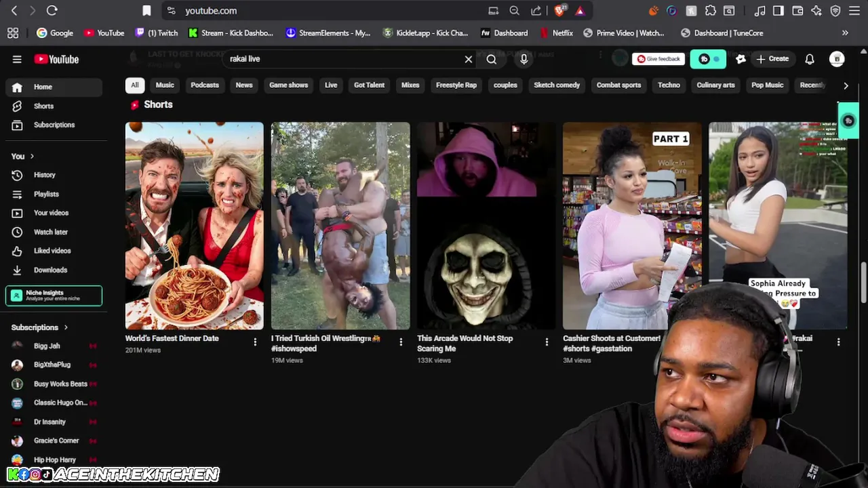Open Watch later list
The image size is (868, 488).
click(x=54, y=232)
